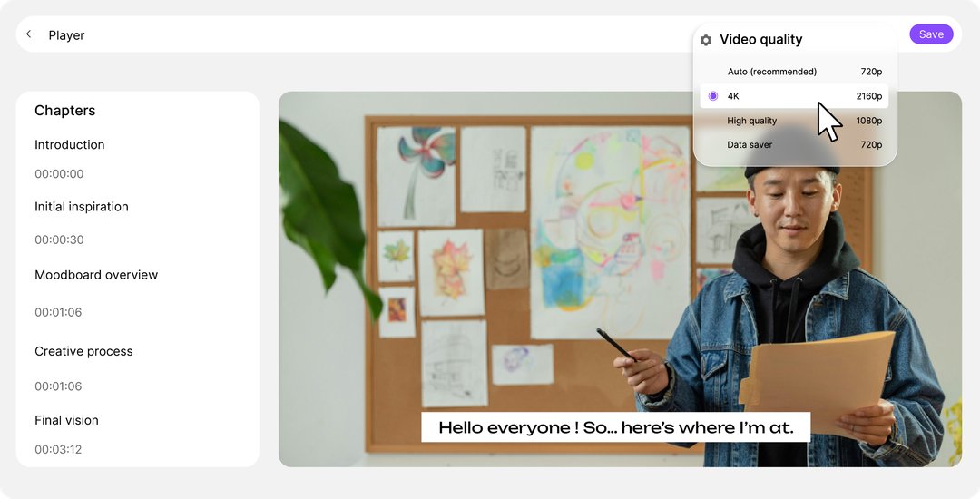Screen dimensions: 980x499
Task: Click the 00:00:30 timestamp
Action: [x=59, y=240]
